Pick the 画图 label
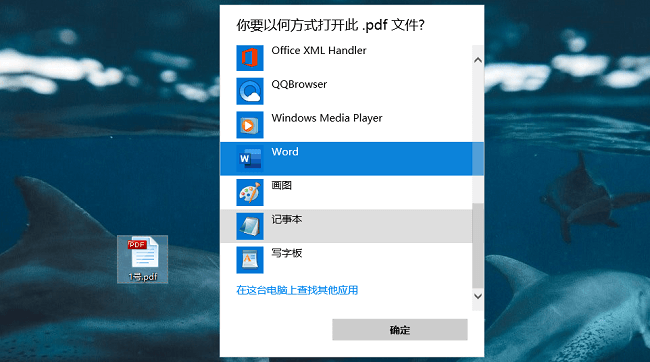 281,185
